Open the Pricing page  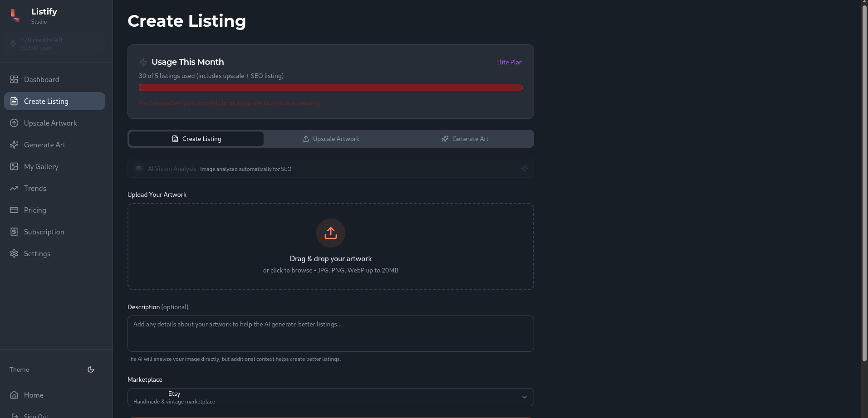click(x=34, y=210)
